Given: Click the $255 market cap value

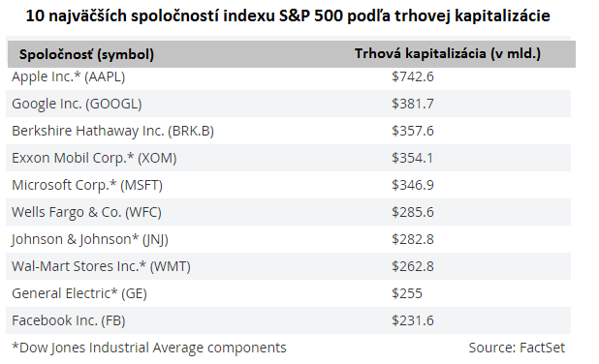Looking at the screenshot, I should [x=407, y=293].
